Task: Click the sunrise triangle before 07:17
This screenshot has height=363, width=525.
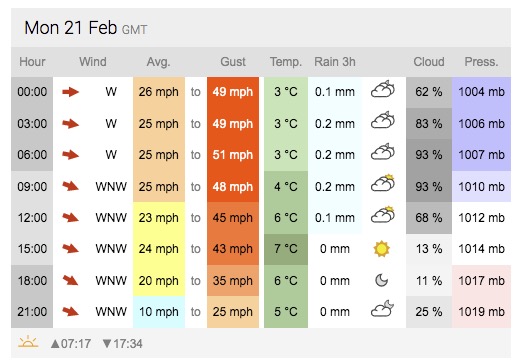Action: [x=55, y=344]
